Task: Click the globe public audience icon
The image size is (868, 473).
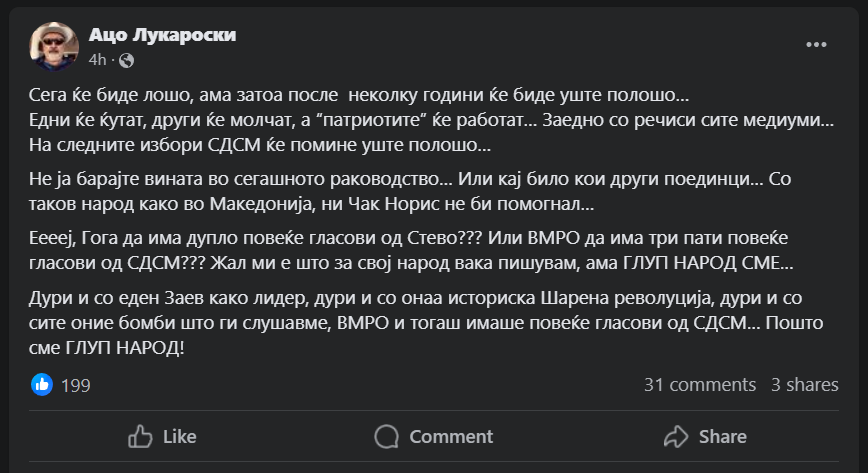Action: point(126,60)
